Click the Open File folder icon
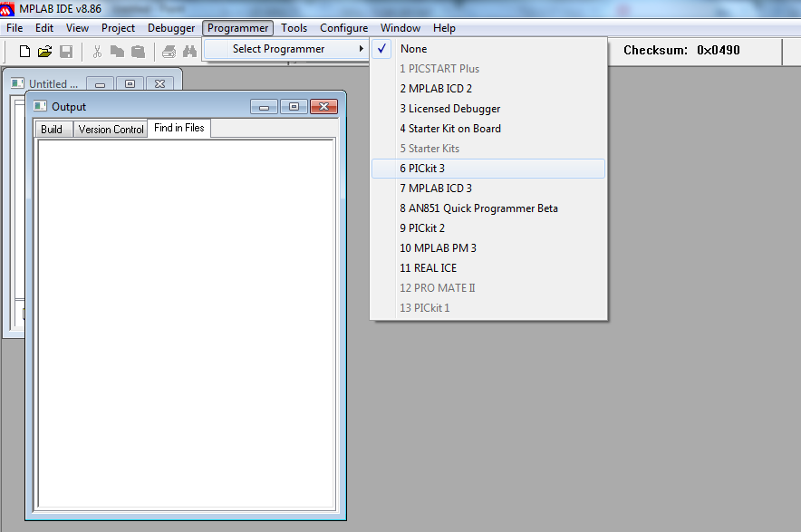The height and width of the screenshot is (532, 801). [x=44, y=52]
